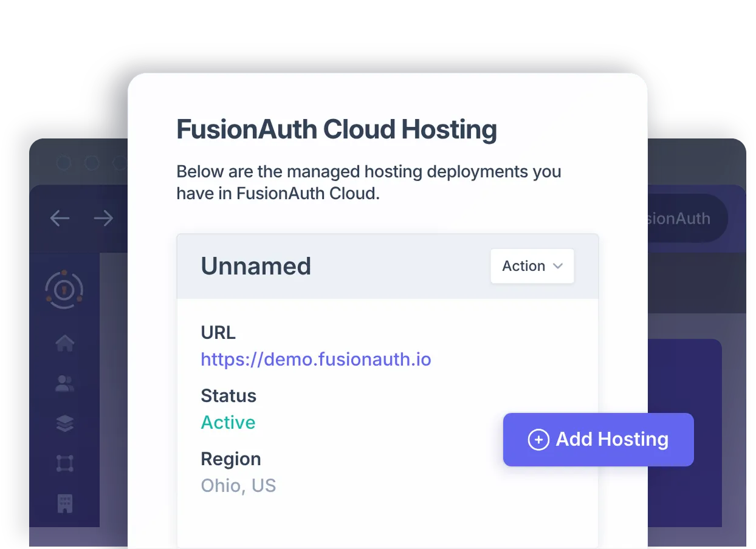Click the first window control dot

[64, 163]
